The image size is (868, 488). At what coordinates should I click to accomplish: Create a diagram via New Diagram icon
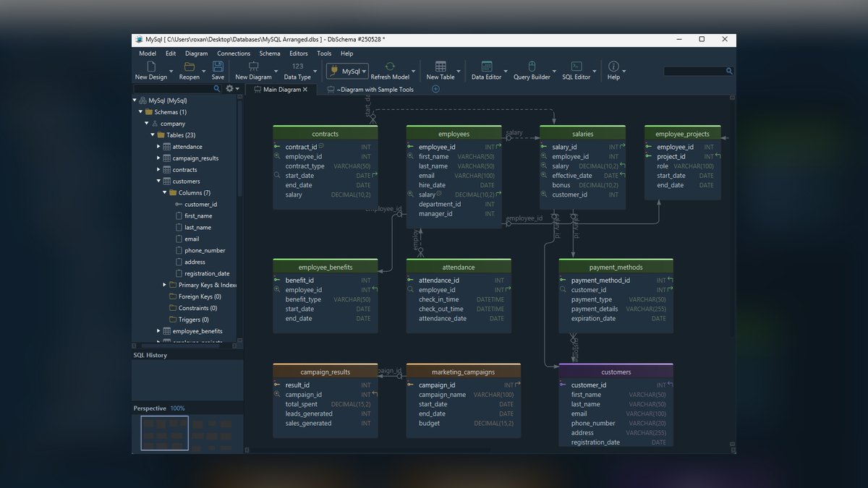pos(253,67)
